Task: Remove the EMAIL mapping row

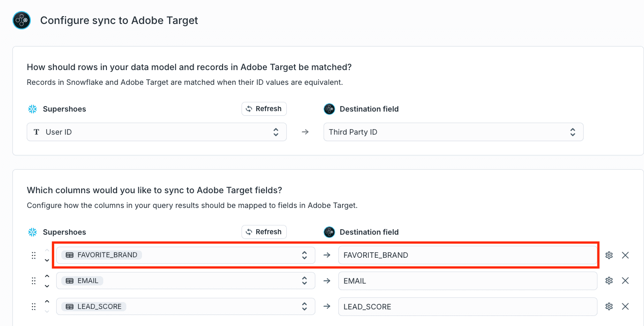Action: 625,280
